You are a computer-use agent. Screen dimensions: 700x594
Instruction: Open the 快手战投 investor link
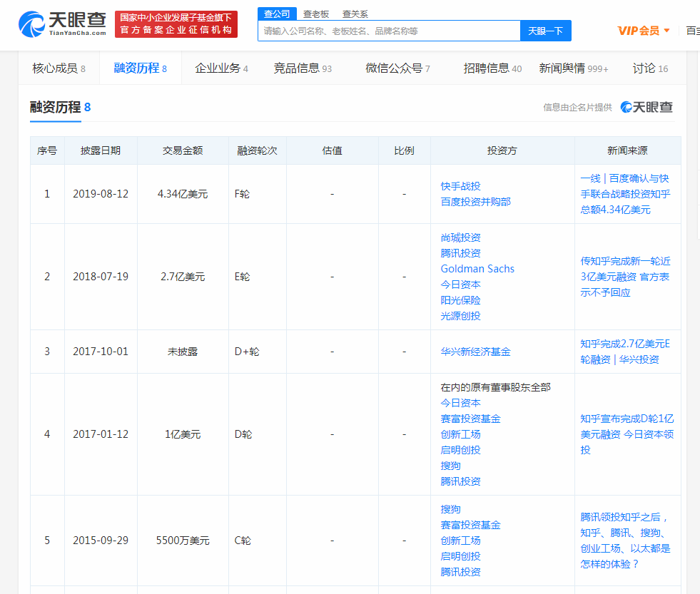tap(460, 185)
